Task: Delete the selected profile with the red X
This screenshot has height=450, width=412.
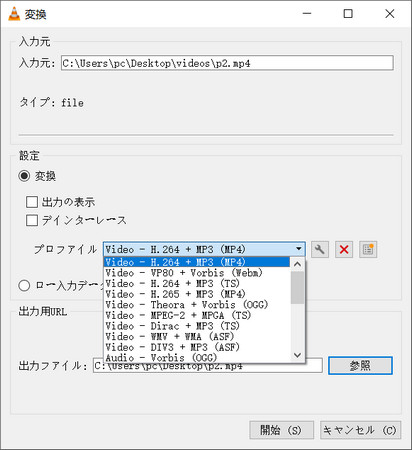Action: tap(344, 249)
